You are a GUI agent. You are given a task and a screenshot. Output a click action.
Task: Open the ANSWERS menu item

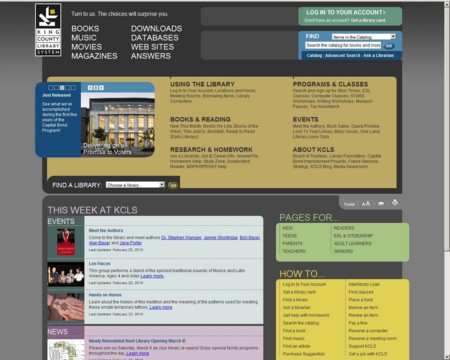pyautogui.click(x=151, y=56)
